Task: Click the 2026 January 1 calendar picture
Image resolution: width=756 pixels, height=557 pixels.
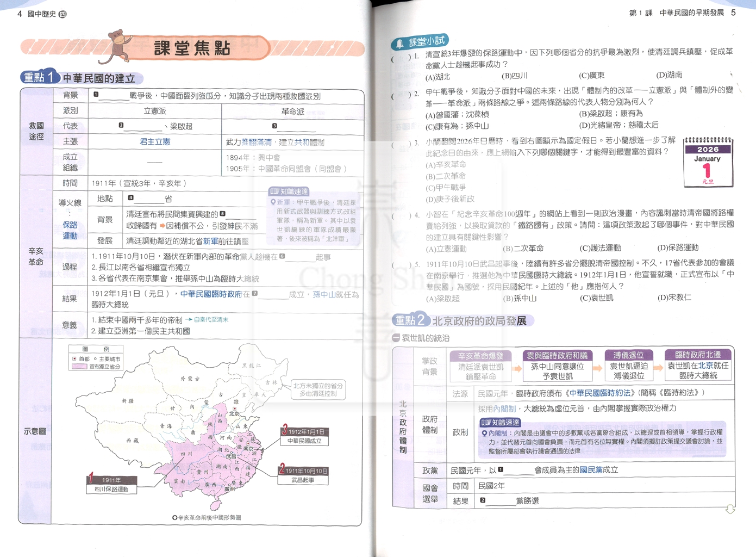Action: tap(708, 163)
